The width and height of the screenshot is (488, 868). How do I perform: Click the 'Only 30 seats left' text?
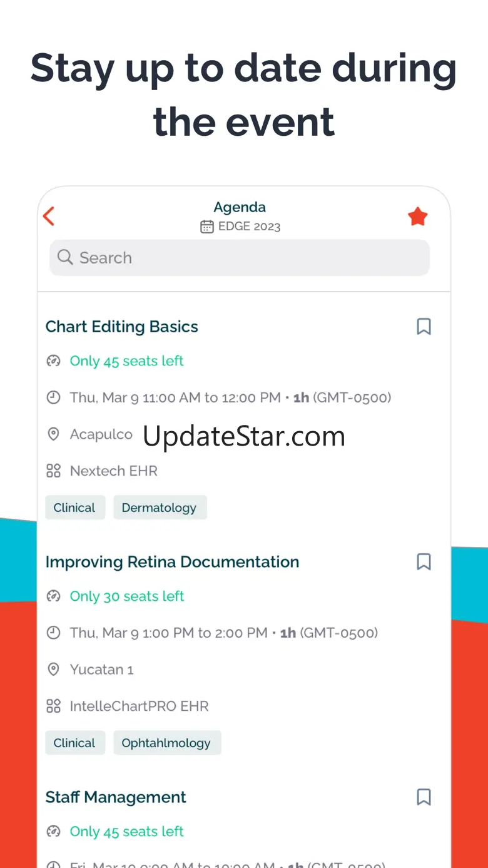tap(127, 596)
